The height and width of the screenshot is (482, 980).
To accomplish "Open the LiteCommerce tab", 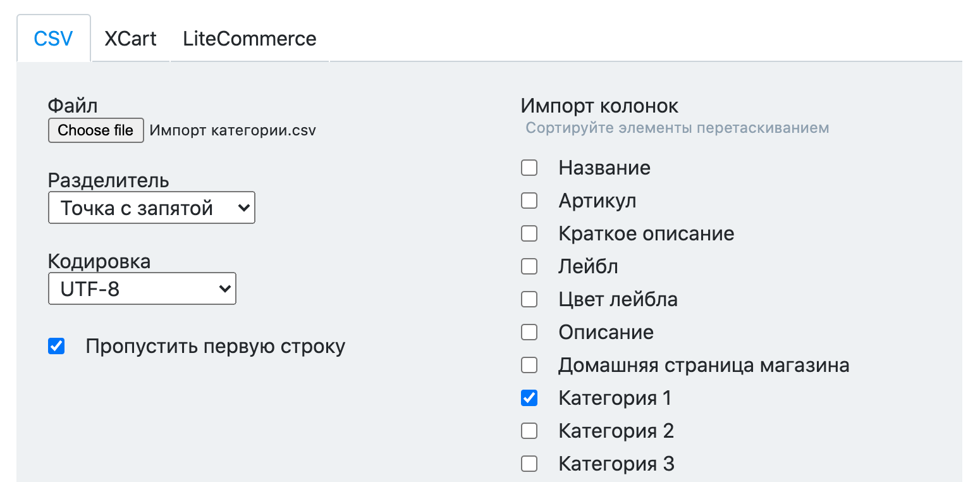I will [250, 39].
